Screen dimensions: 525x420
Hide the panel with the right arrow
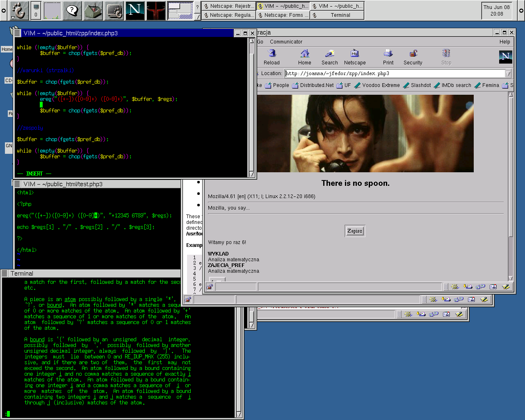coord(521,11)
